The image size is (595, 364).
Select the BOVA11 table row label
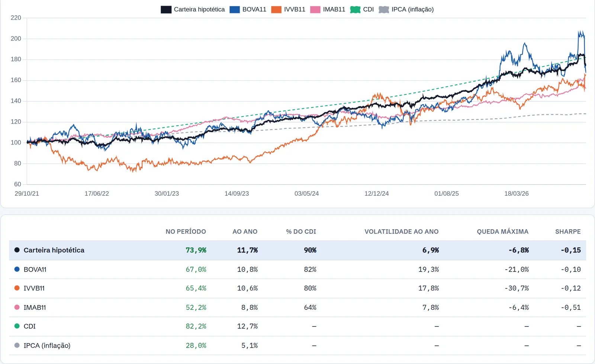[x=35, y=269]
